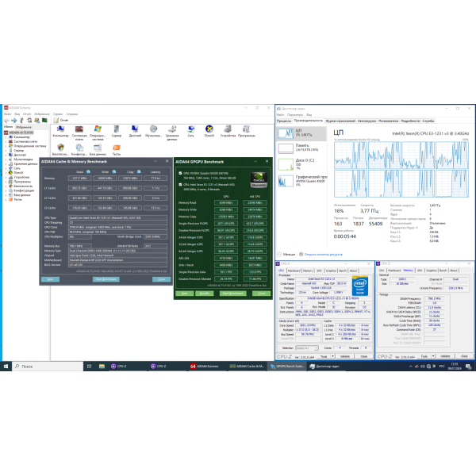Viewport: 476px width, 476px height.
Task: Click the Windows Start button
Action: click(x=6, y=367)
